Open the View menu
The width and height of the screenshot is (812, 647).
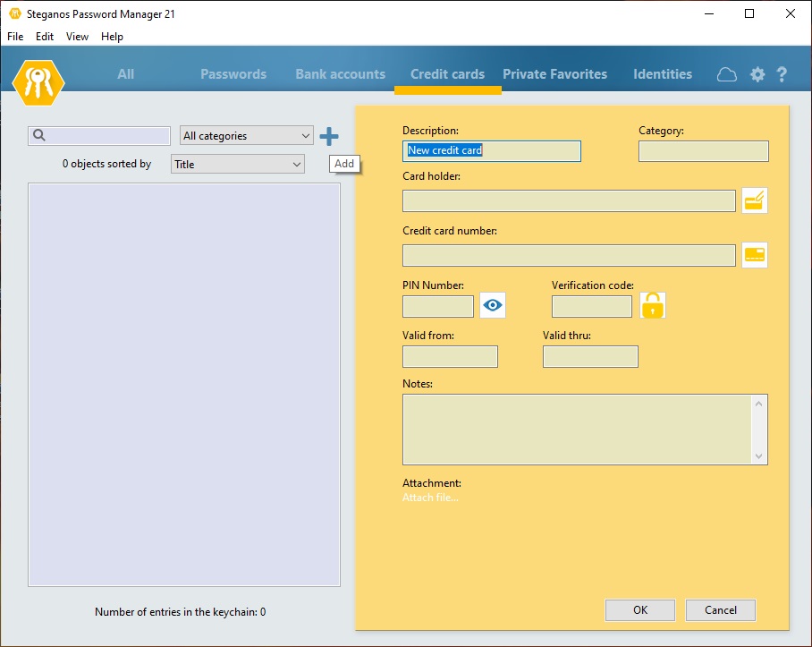[76, 37]
